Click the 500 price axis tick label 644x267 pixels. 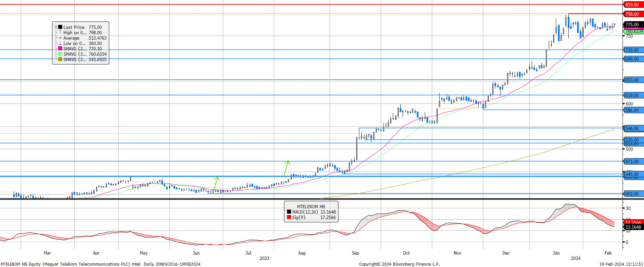[x=629, y=149]
